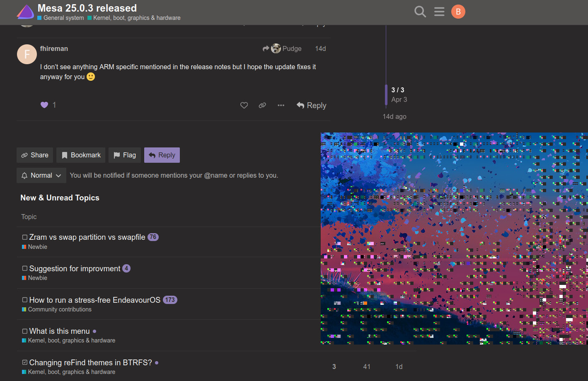588x381 pixels.
Task: Open post date 14d link
Action: (320, 48)
